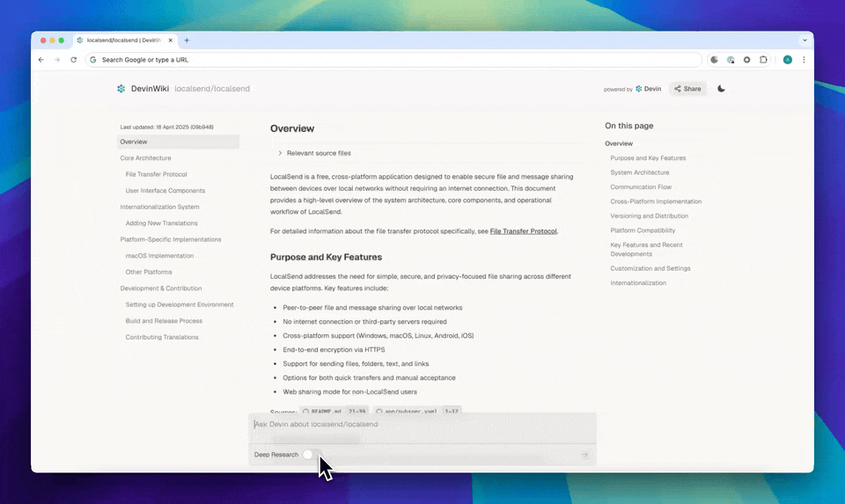Toggle dark mode moon icon
This screenshot has width=845, height=504.
(721, 89)
